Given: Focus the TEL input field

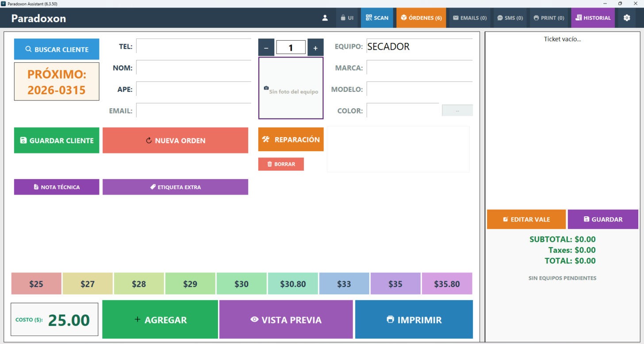Looking at the screenshot, I should click(194, 46).
